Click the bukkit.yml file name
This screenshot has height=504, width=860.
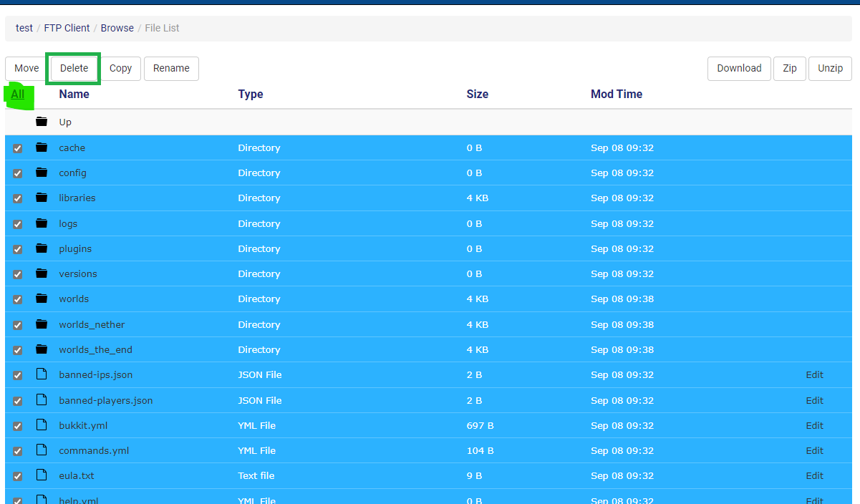pyautogui.click(x=83, y=425)
